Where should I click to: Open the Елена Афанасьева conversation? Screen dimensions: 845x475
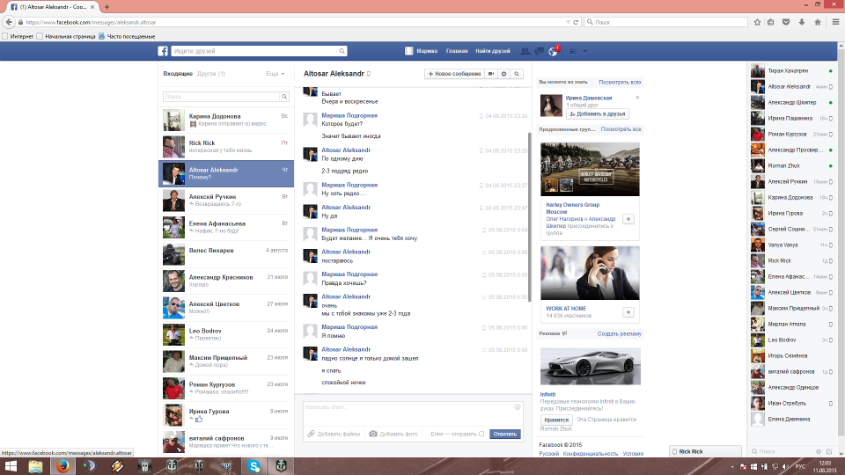pyautogui.click(x=226, y=227)
